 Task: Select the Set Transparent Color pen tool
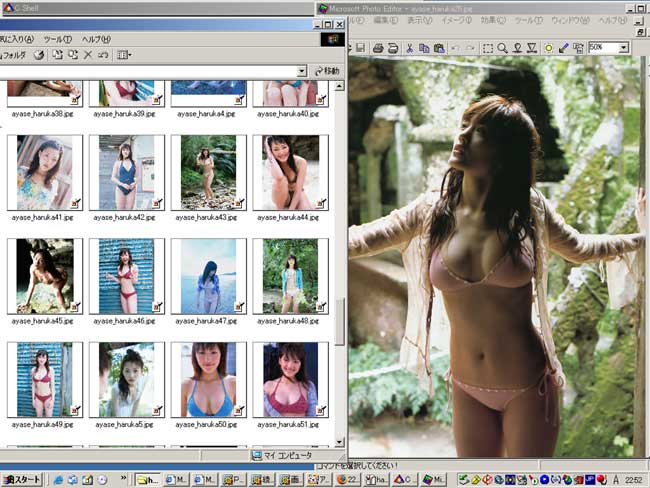563,48
